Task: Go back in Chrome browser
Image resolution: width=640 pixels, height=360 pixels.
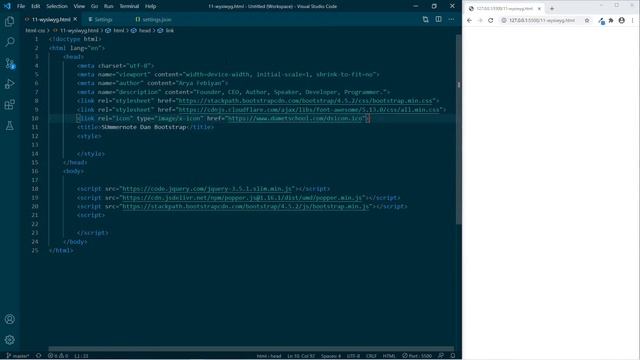Action: (469, 20)
